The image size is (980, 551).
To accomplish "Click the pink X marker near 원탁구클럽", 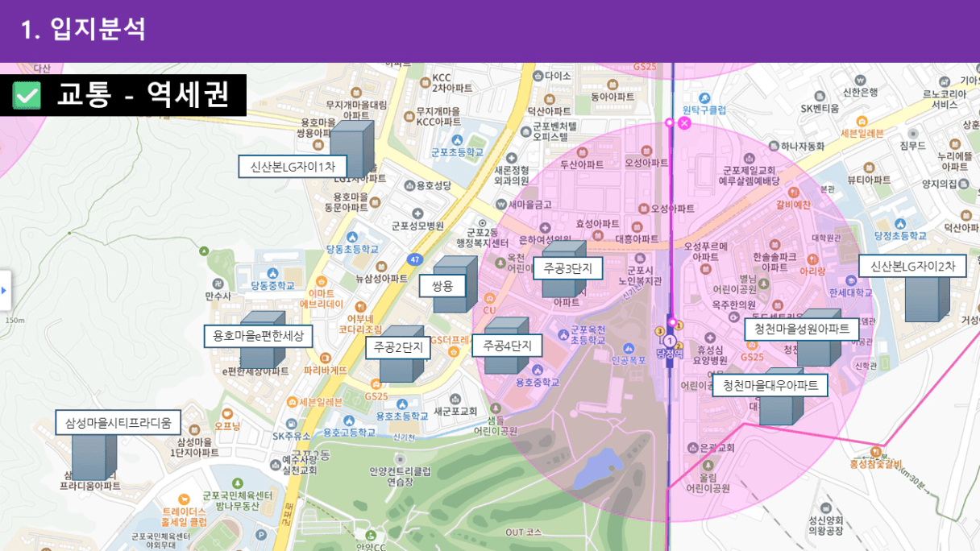I will point(684,123).
